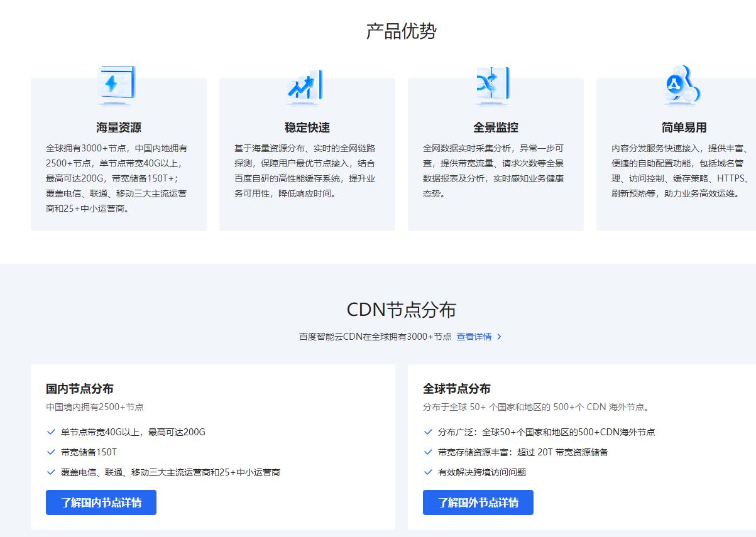Click text 有效解决跨境访问问题
The height and width of the screenshot is (537, 756).
pos(482,472)
